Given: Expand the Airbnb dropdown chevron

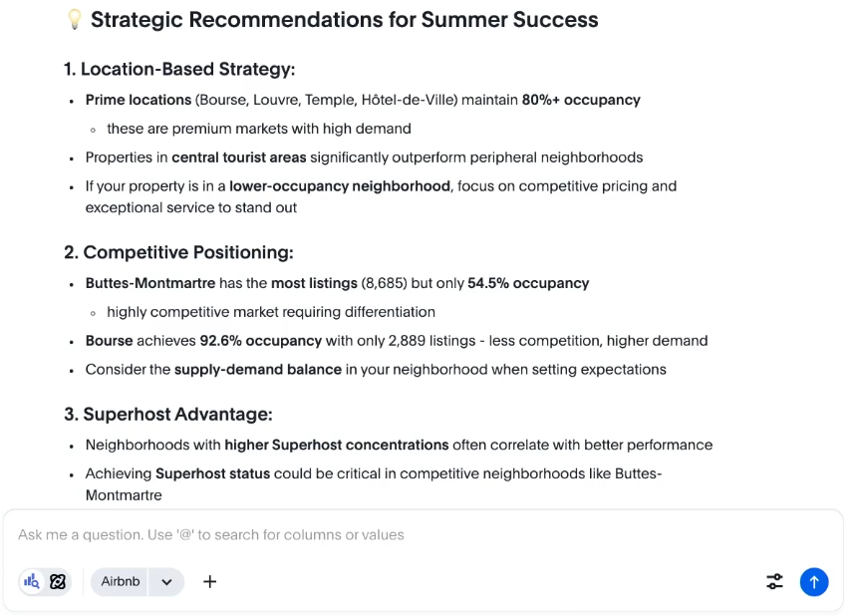Looking at the screenshot, I should tap(166, 582).
